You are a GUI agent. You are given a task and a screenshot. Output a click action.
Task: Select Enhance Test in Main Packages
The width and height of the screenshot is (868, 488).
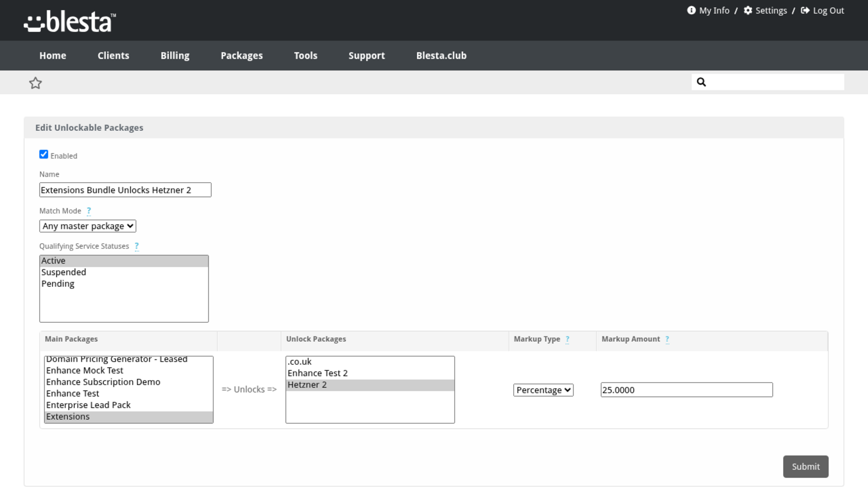[128, 394]
